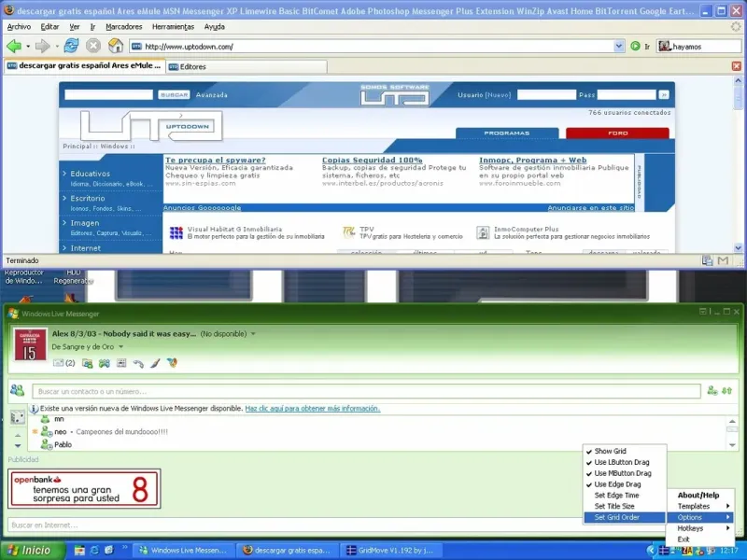Viewport: 747px width, 560px height.
Task: Click the MSN butterfly icon in Messenger toolbar
Action: point(172,363)
